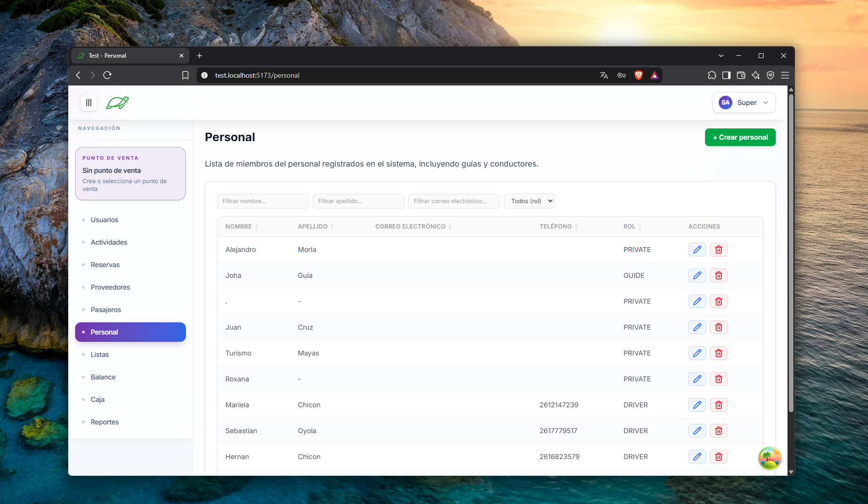The image size is (868, 504).
Task: Sort the table by Apellido column
Action: (x=316, y=227)
